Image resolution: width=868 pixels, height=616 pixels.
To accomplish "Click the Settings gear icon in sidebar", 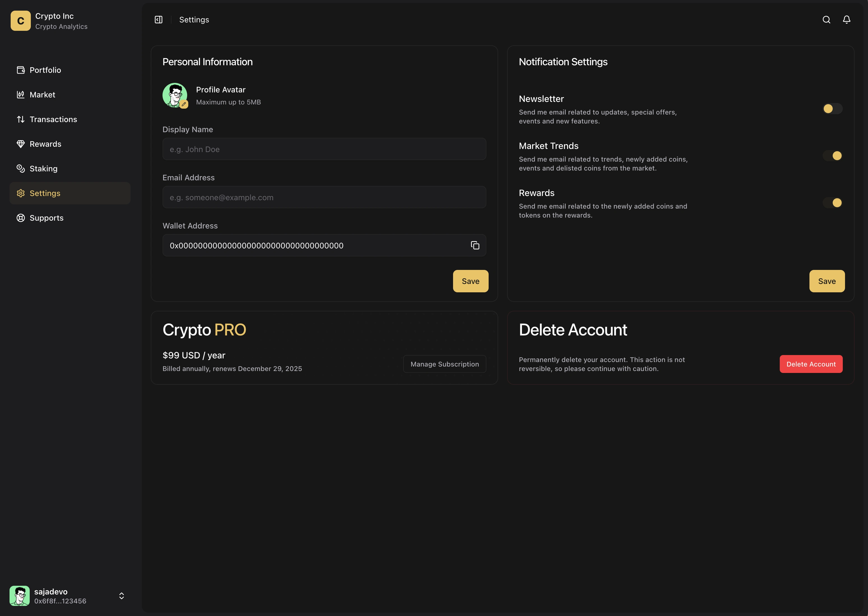I will (21, 193).
